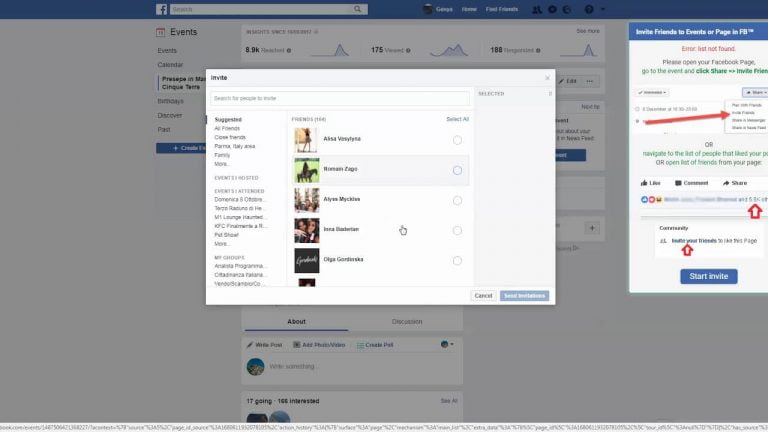This screenshot has height=432, width=768.
Task: Click the Facebook logo icon
Action: pyautogui.click(x=162, y=9)
